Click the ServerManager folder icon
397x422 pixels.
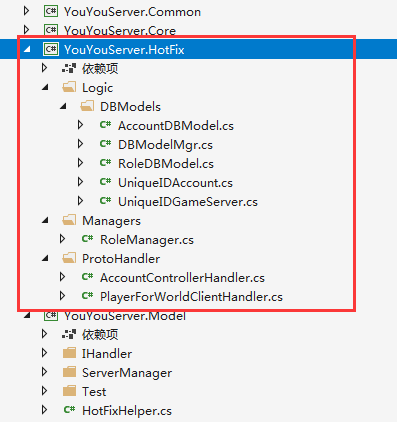pos(69,372)
